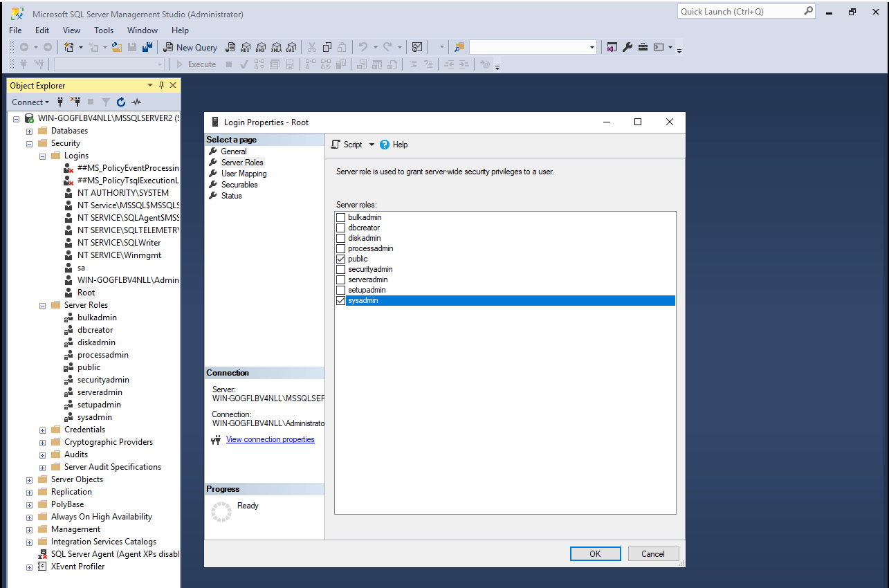Screen dimensions: 889x588
Task: Open the Edit menu
Action: pyautogui.click(x=42, y=30)
